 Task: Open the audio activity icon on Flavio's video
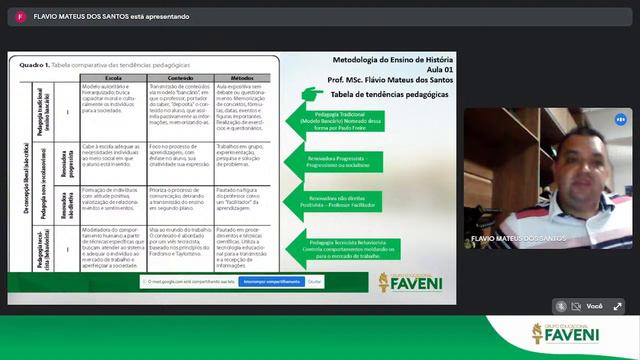coord(620,119)
